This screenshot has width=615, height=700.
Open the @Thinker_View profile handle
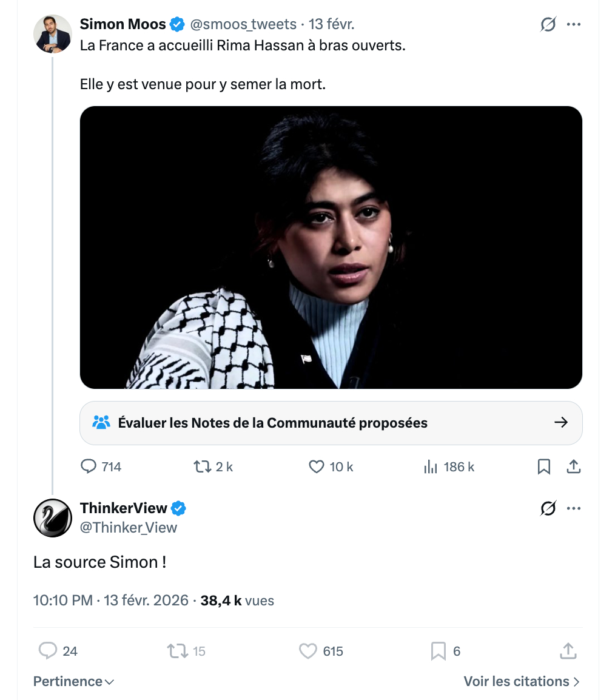coord(129,528)
